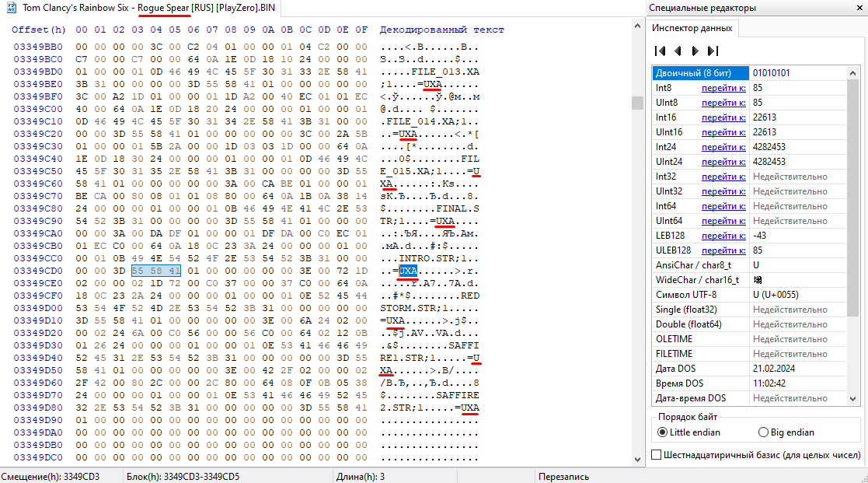Click the Декодированный текст column header

(x=441, y=30)
